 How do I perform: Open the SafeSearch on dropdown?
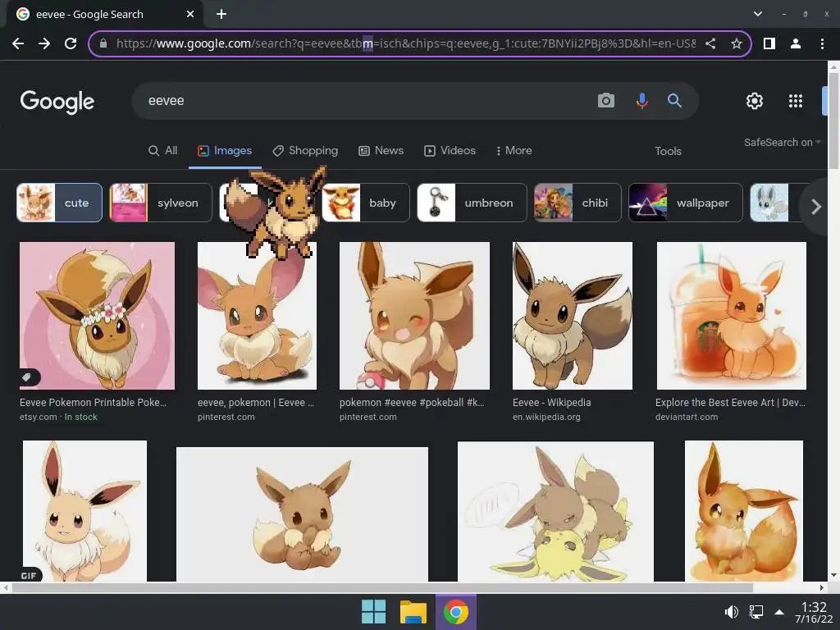(x=782, y=143)
